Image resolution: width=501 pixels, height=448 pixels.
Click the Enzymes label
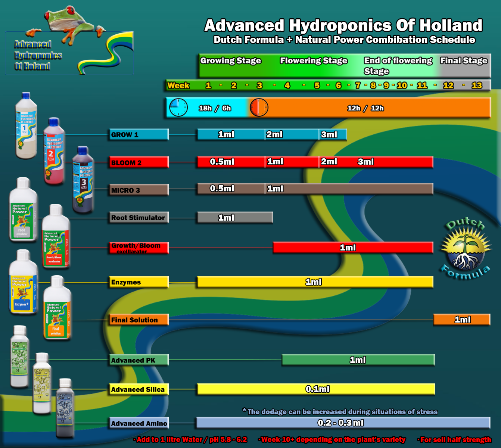139,282
